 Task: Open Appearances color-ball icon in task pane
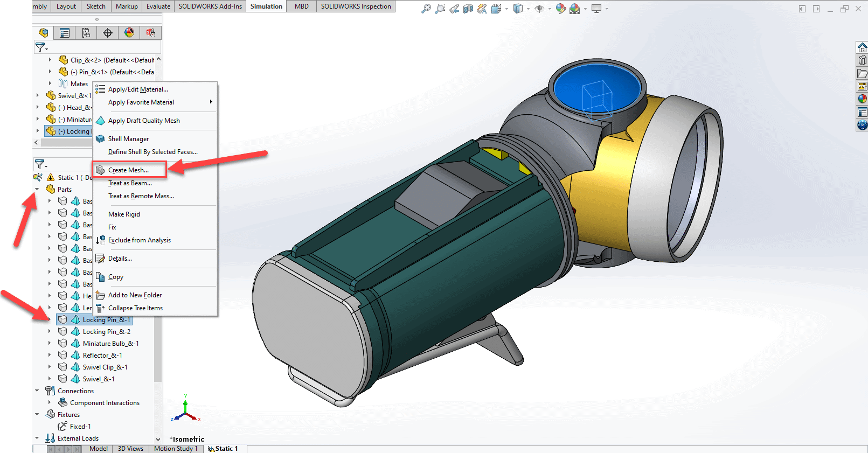[x=863, y=99]
